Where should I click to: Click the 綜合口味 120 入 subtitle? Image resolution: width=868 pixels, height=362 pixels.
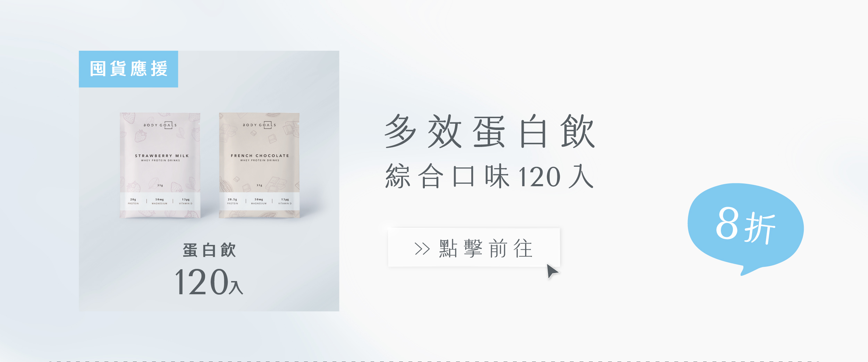tap(489, 176)
